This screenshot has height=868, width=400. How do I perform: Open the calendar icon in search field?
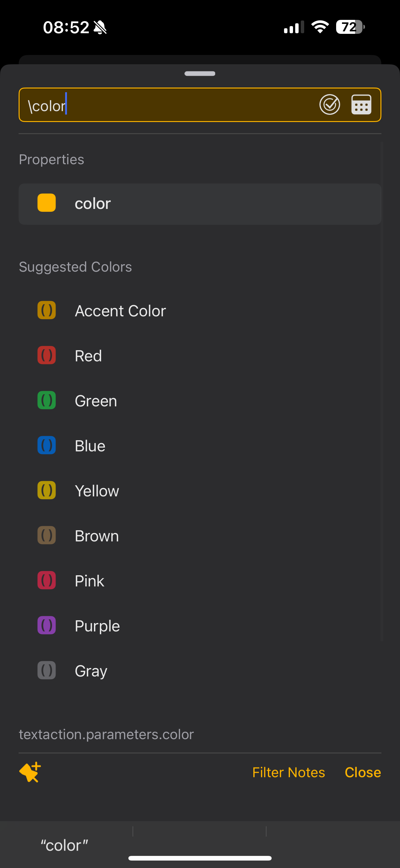coord(361,104)
